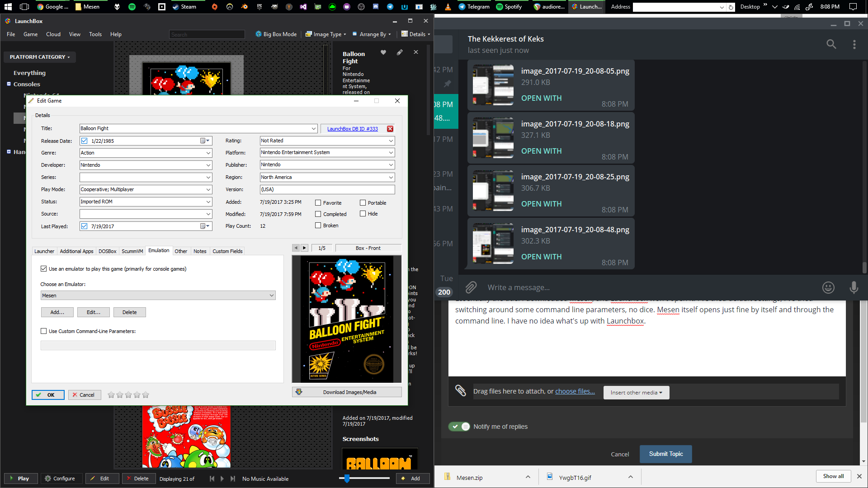Click the microphone voice message icon
868x488 pixels.
click(x=854, y=287)
